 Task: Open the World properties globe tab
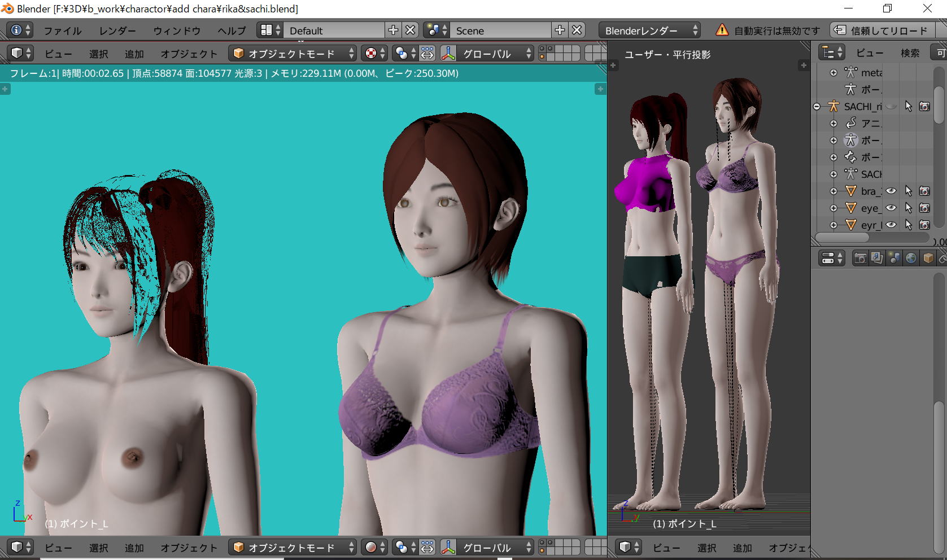click(911, 259)
